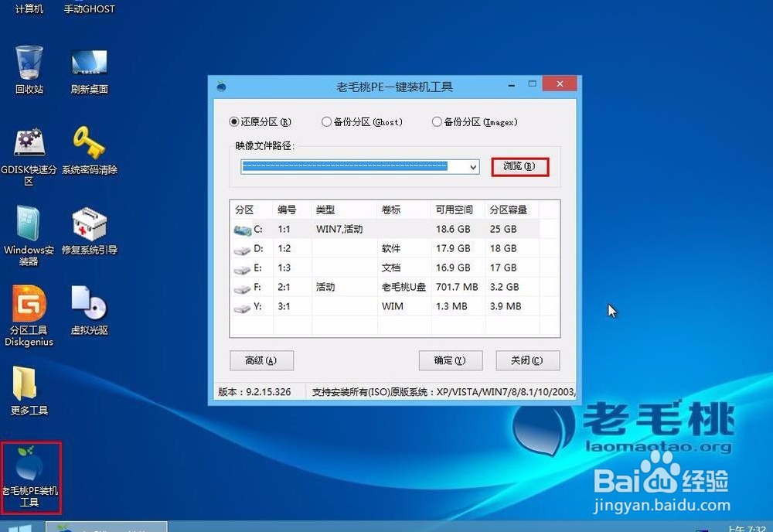Launch Windows安装器 desktop icon
Viewport: 773px width, 532px height.
coord(29,235)
